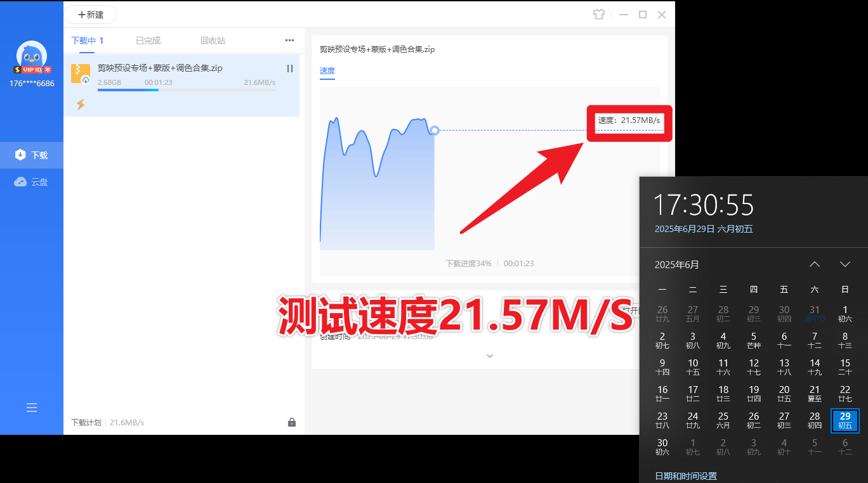The image size is (868, 483).
Task: Open the sidebar hamburger menu icon
Action: pos(32,408)
